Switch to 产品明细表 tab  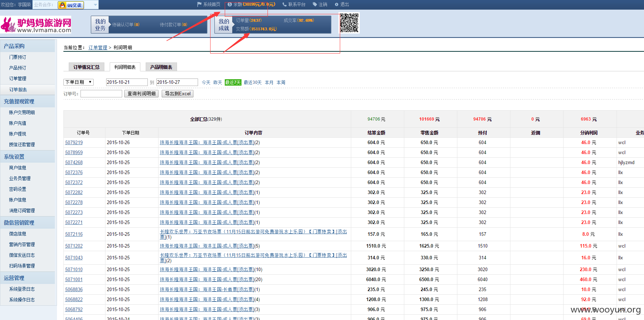[x=161, y=67]
